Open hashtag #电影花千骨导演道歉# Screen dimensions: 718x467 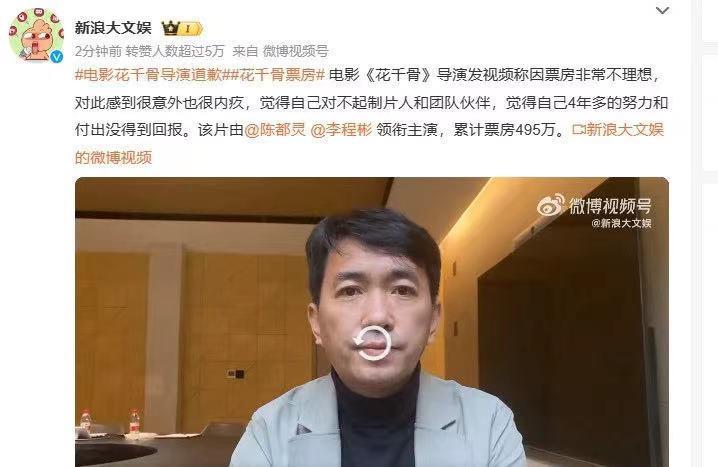point(151,74)
